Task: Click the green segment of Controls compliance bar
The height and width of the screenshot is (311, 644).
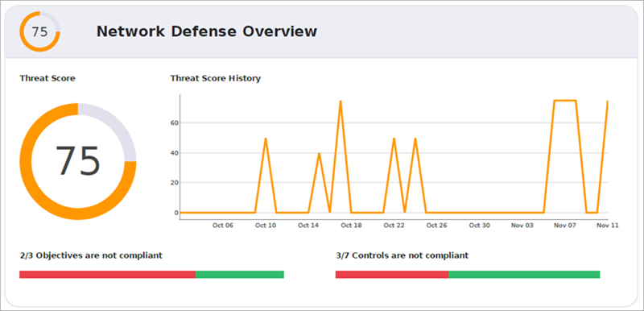Action: pos(524,275)
